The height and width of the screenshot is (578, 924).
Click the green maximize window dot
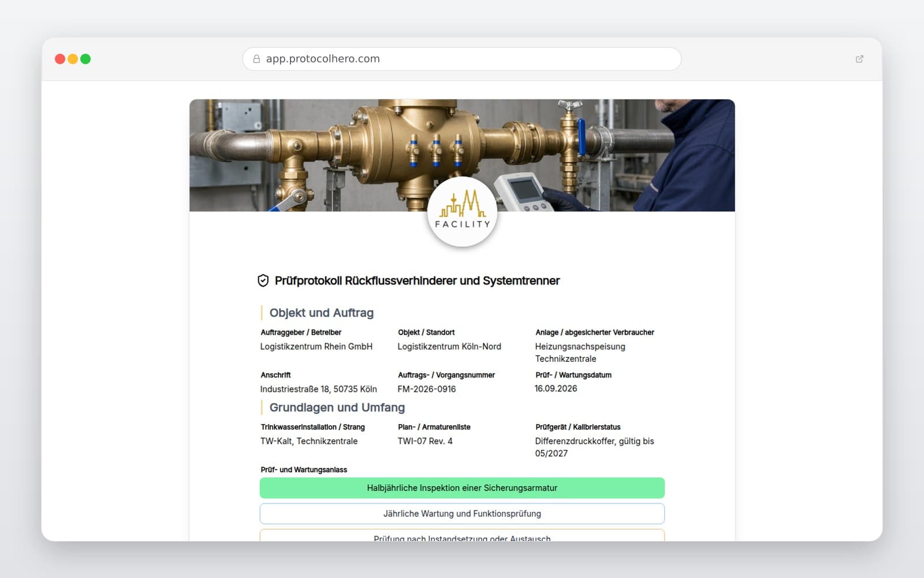pyautogui.click(x=85, y=59)
